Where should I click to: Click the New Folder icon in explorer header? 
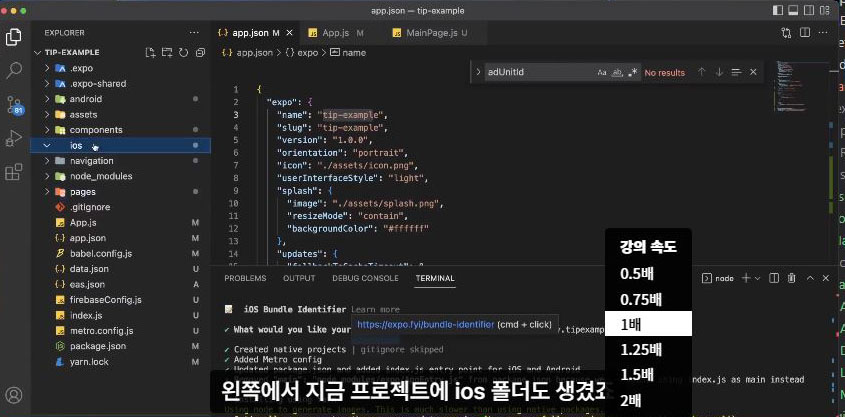click(x=167, y=52)
